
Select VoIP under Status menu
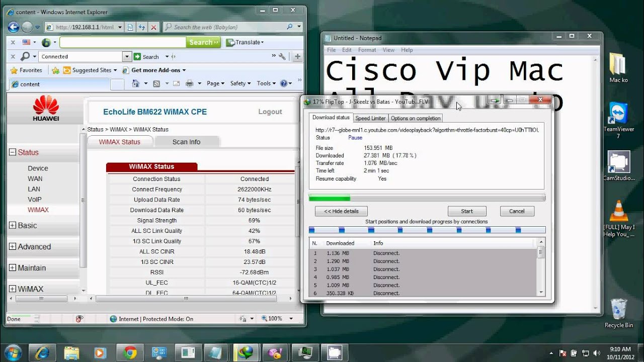point(35,200)
